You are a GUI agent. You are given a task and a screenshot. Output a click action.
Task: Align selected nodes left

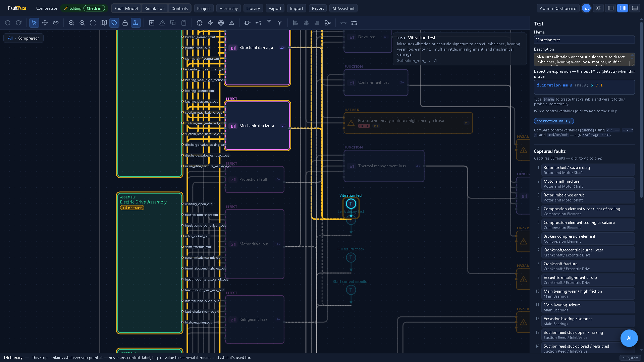296,23
